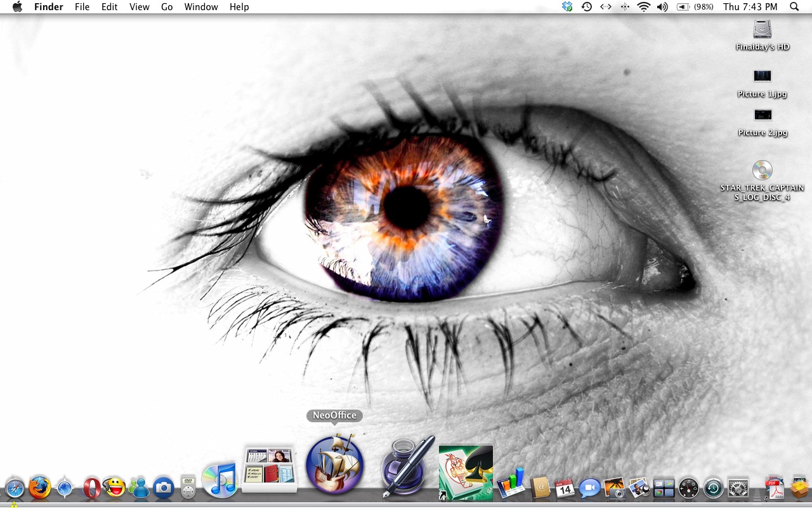Open Yahoo Messenger smiley icon
This screenshot has height=508, width=812.
pos(115,487)
